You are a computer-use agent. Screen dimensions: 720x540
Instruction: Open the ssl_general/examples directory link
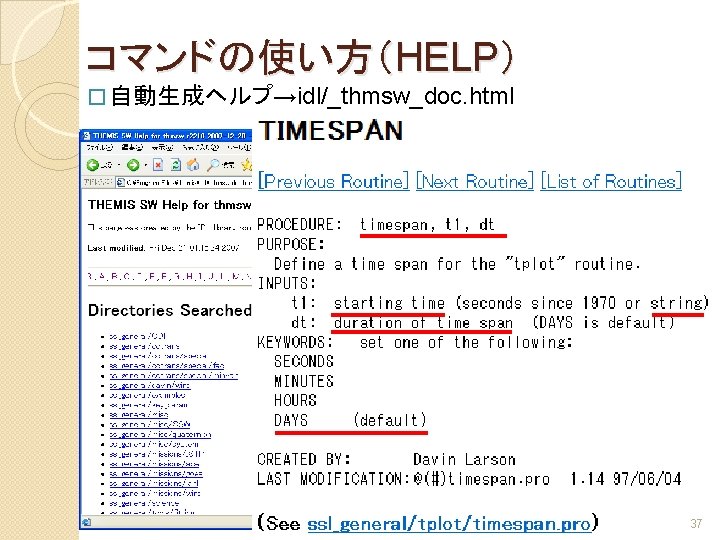147,395
